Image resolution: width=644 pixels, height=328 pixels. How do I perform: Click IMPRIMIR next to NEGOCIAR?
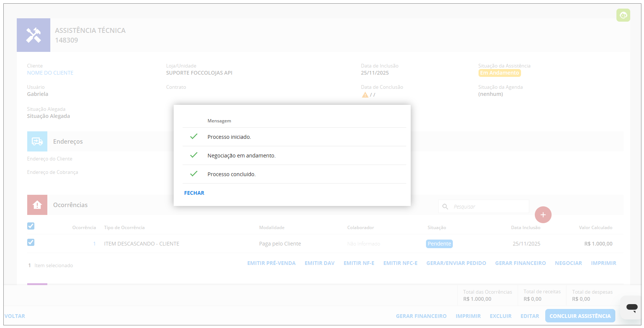click(603, 263)
